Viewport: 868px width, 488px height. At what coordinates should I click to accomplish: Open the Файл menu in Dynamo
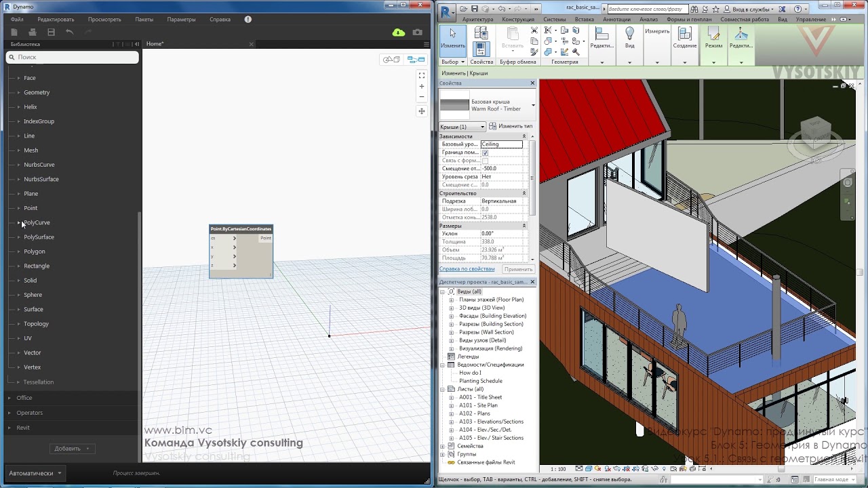click(17, 19)
